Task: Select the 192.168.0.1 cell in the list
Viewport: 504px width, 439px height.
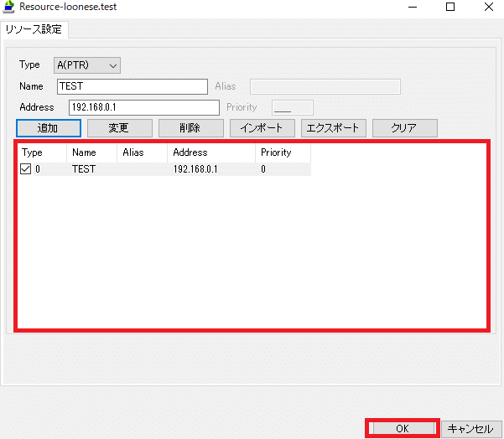Action: 195,169
